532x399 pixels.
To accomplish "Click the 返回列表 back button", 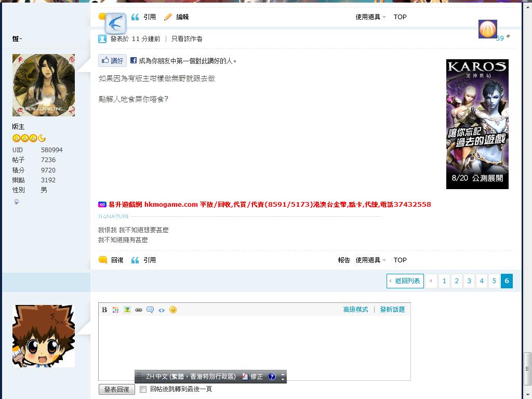I will [405, 281].
